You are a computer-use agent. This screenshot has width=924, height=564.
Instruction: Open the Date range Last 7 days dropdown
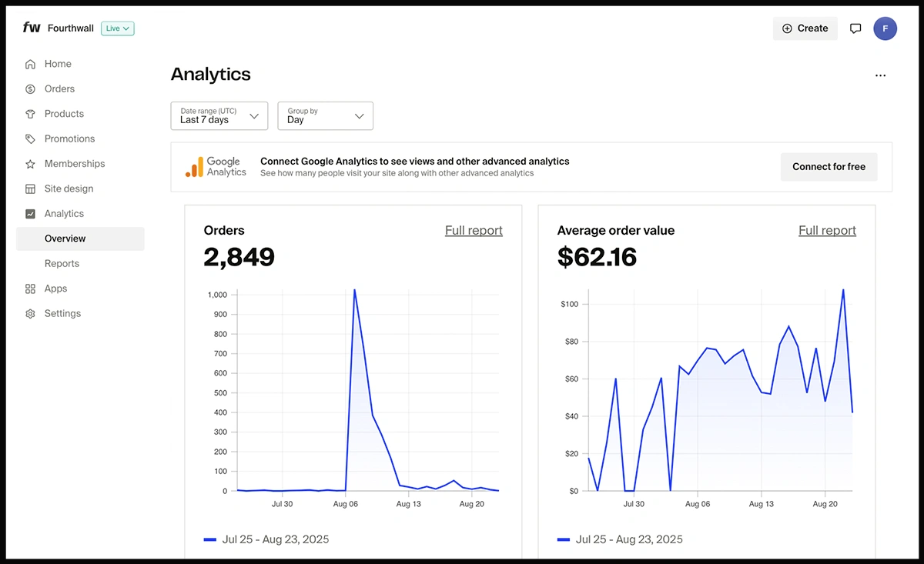tap(219, 116)
